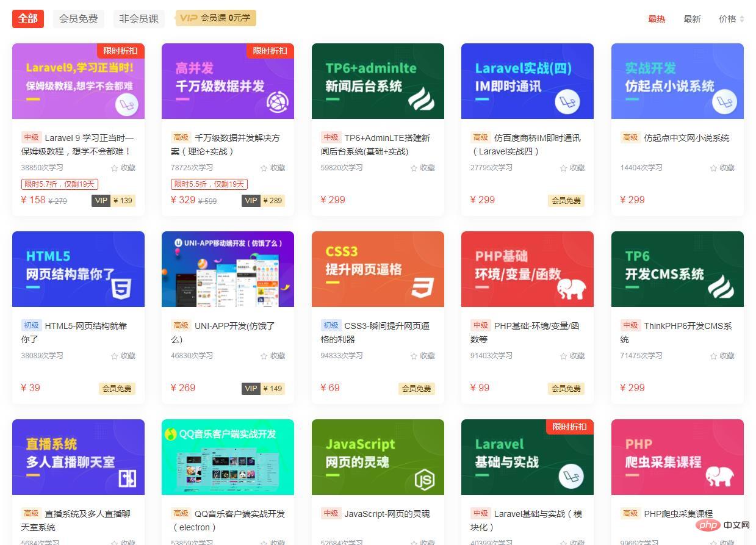Open JavaScript-网页的灵魂 title link
756x545 pixels.
pos(387,514)
